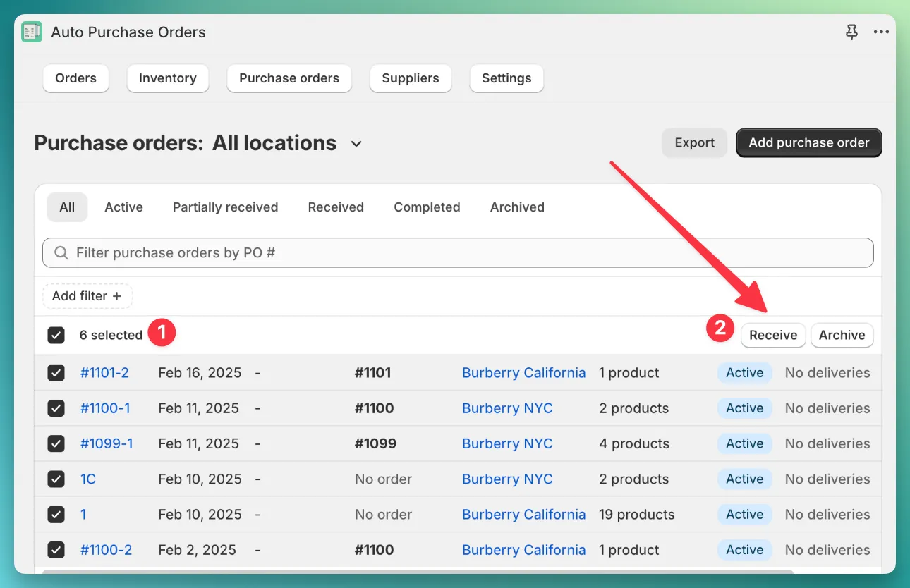The height and width of the screenshot is (588, 910).
Task: Click the horizontal scrollbar under the table
Action: [x=418, y=572]
